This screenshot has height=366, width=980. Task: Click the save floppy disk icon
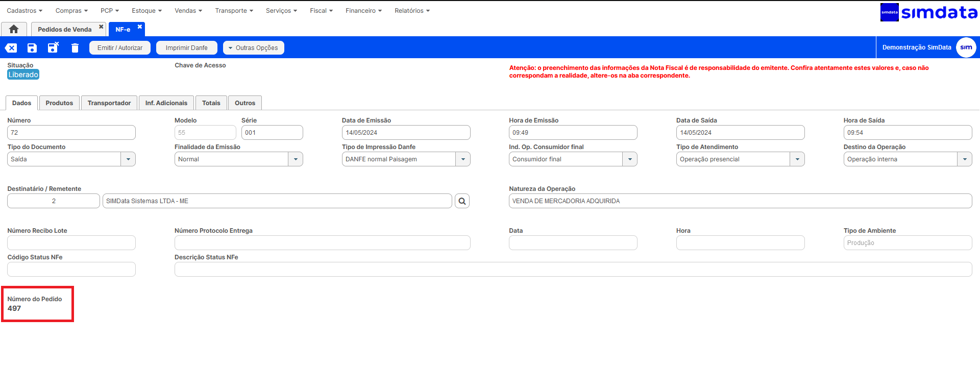point(32,48)
